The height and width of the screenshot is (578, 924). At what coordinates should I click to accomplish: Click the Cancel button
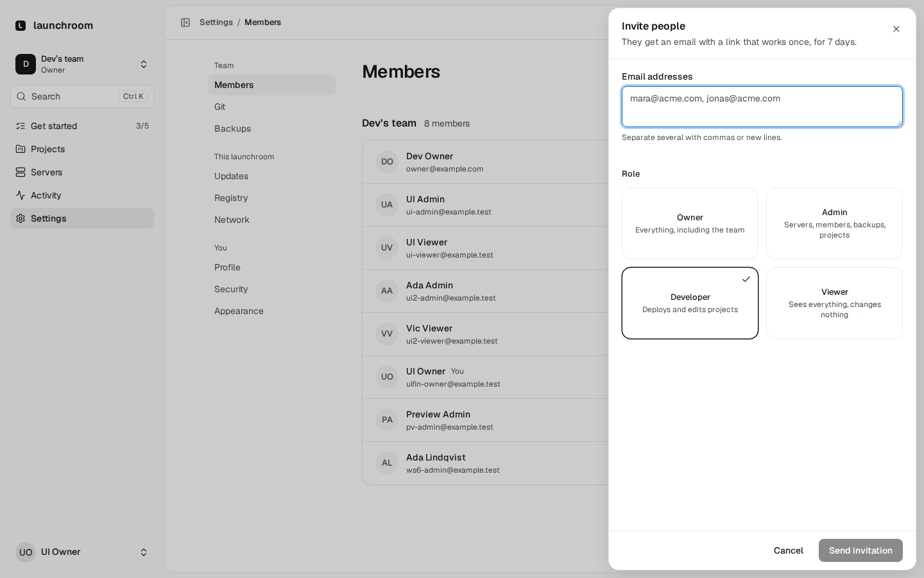(x=788, y=550)
